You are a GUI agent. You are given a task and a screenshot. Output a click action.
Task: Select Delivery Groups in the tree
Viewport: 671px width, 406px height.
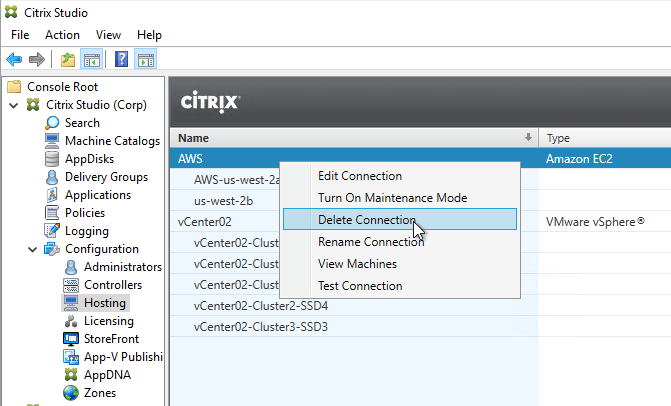coord(107,177)
